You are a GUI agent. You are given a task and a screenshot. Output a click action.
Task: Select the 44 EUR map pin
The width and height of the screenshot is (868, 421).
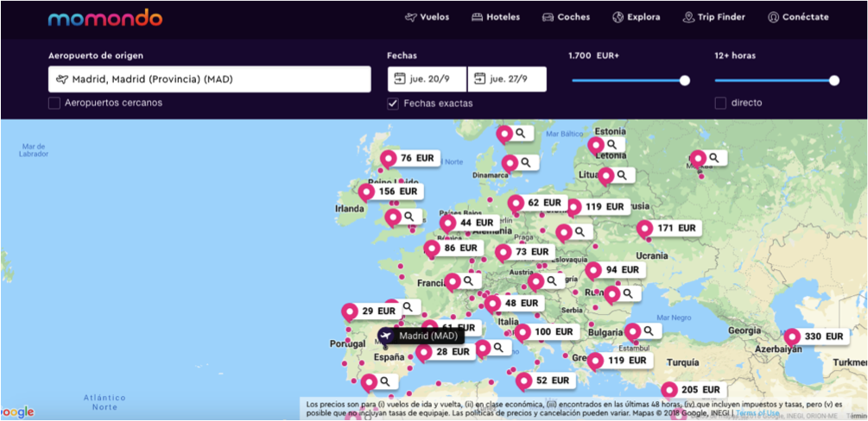click(470, 223)
